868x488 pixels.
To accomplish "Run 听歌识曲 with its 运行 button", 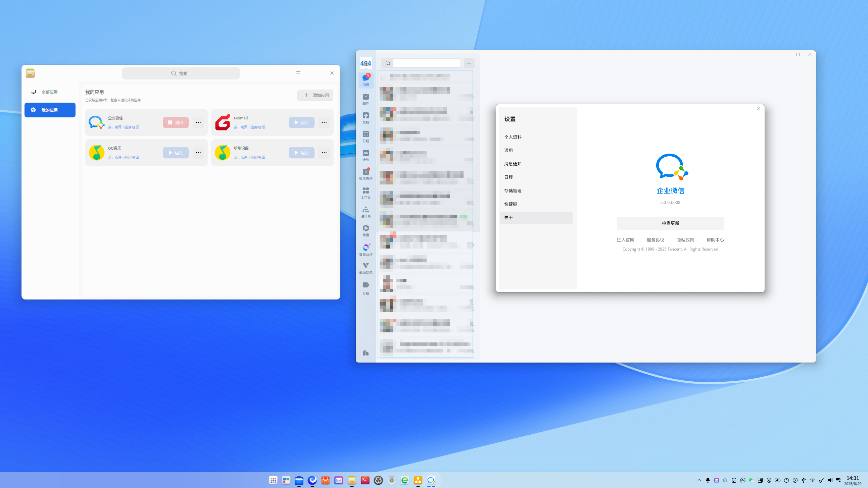I will click(301, 153).
